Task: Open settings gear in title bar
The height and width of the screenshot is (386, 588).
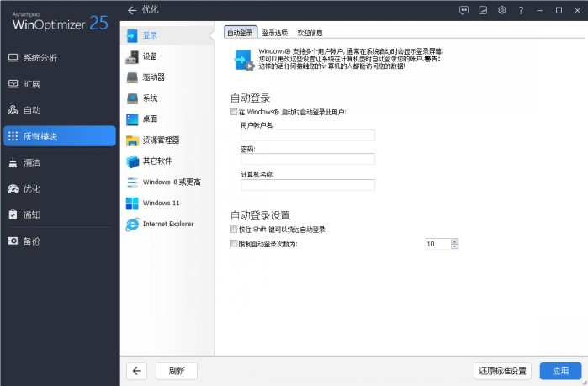Action: [501, 10]
